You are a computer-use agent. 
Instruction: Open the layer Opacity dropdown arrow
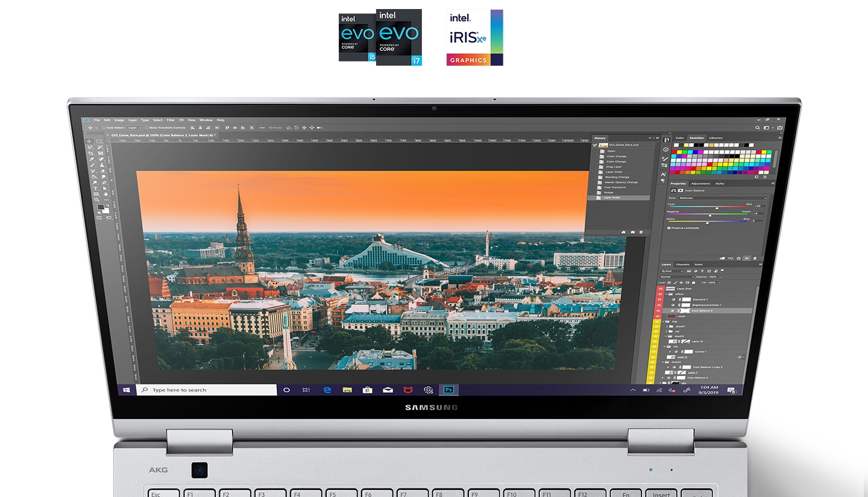[x=720, y=277]
